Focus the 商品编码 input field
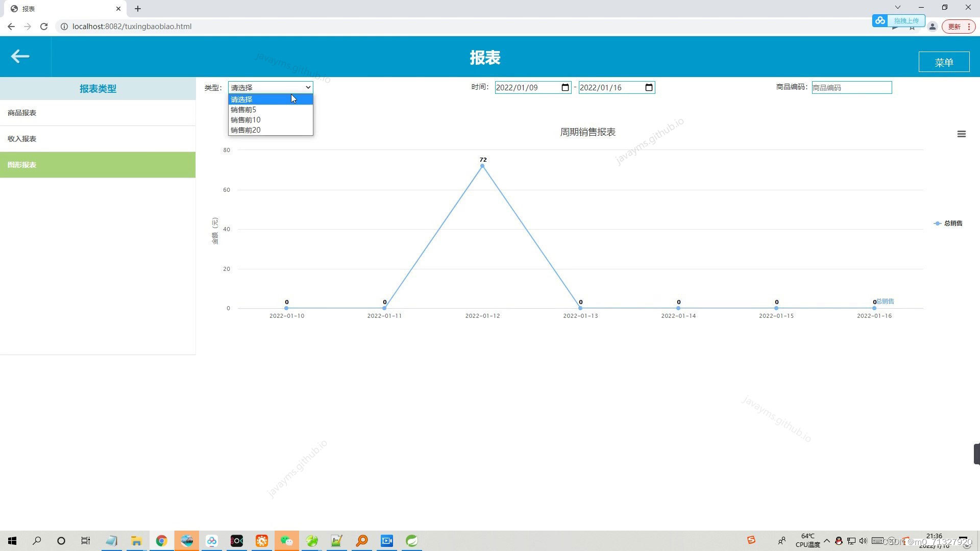 (851, 88)
